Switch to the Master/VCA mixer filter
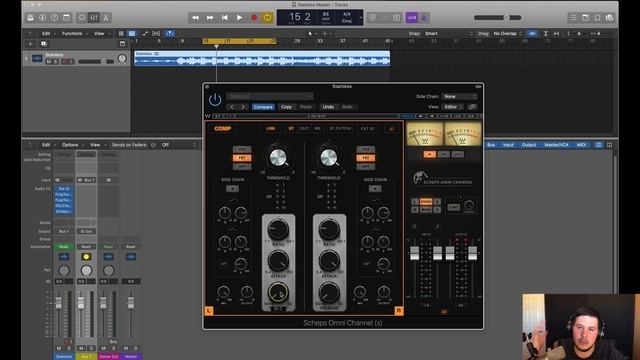Viewport: 640px width, 360px height. (556, 145)
